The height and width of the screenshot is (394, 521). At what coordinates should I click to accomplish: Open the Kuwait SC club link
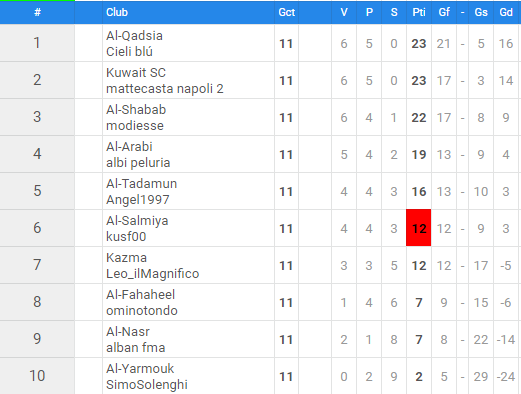(136, 73)
